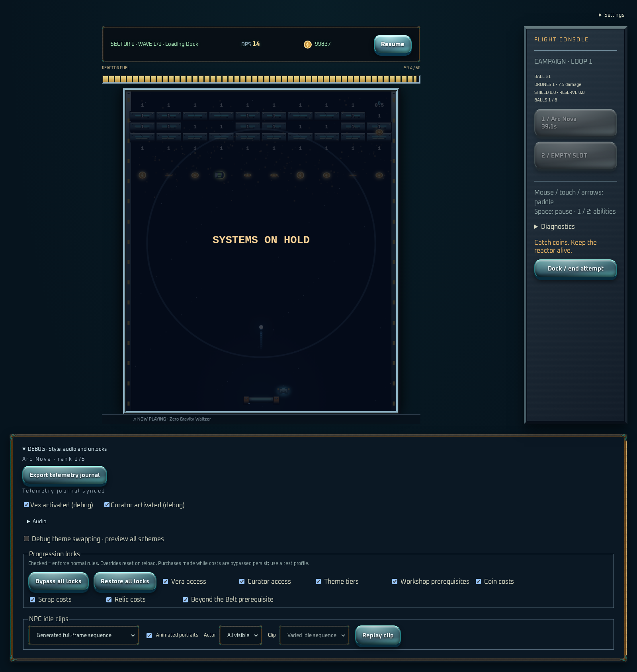This screenshot has width=637, height=672.
Task: Click the DPS 14 readout
Action: click(x=250, y=44)
